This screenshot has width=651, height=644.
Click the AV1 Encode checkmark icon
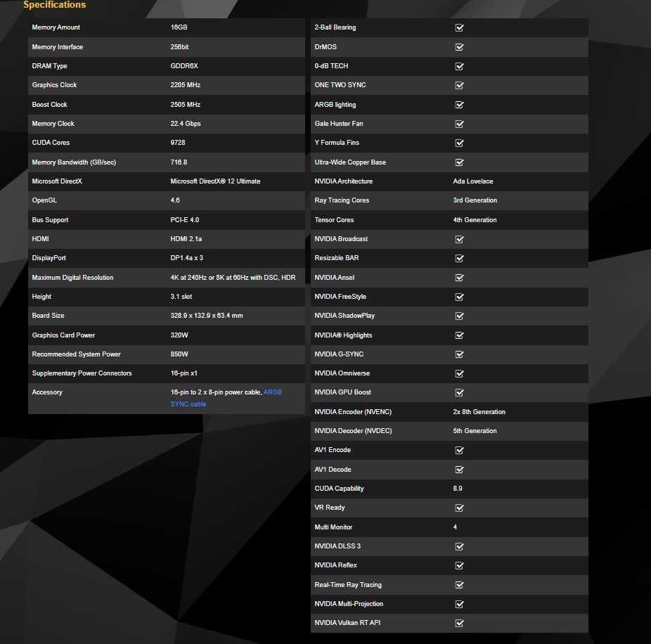tap(459, 451)
